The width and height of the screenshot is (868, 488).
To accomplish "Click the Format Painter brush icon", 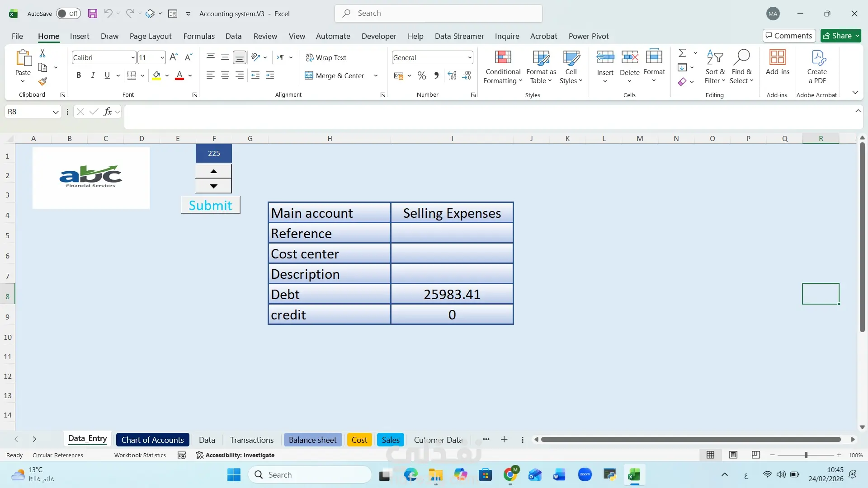I will (42, 82).
